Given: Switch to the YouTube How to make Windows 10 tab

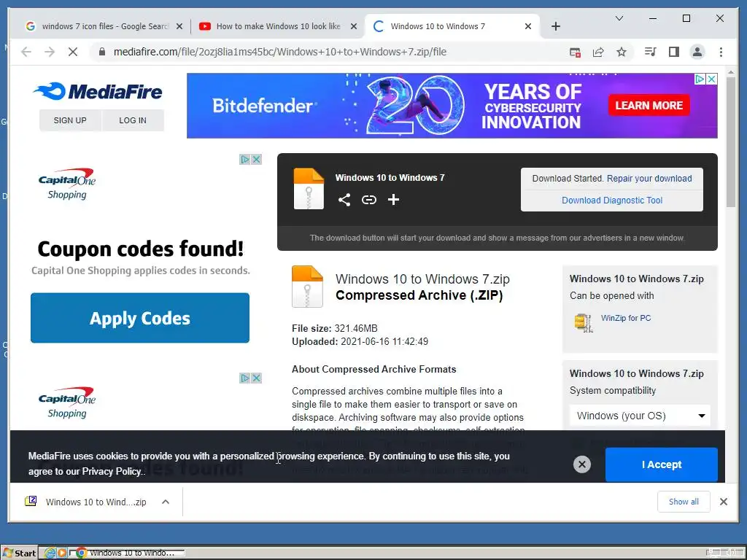Looking at the screenshot, I should 279,26.
